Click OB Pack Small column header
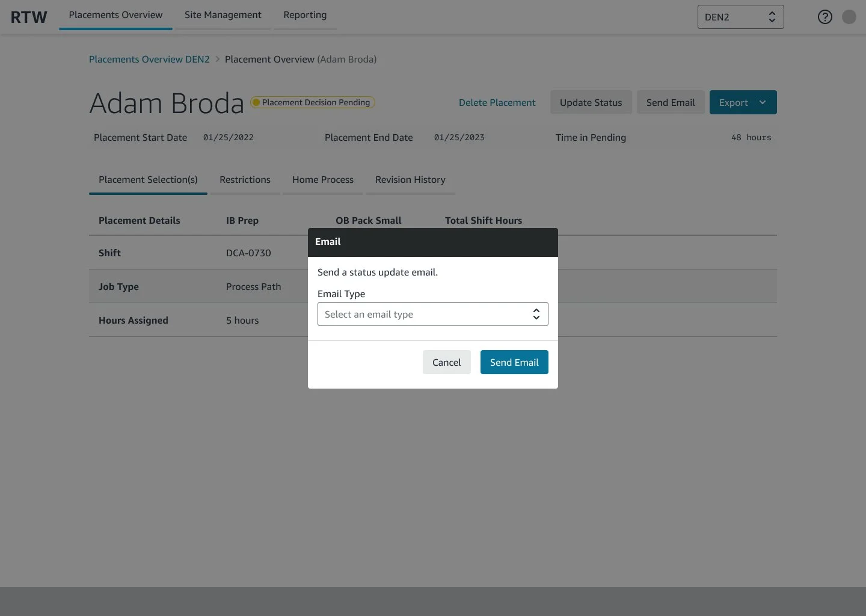The image size is (866, 616). [x=369, y=221]
